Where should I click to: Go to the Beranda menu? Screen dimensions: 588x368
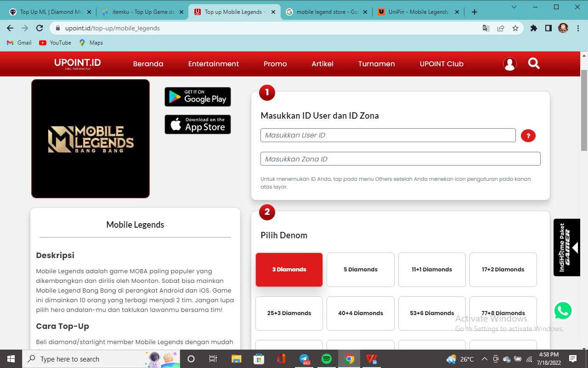(148, 64)
